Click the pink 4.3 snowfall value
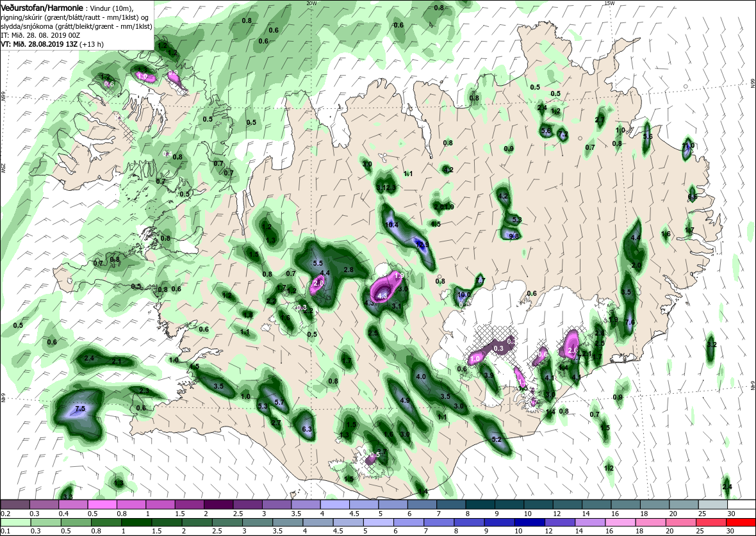The image size is (756, 536). coord(382,295)
